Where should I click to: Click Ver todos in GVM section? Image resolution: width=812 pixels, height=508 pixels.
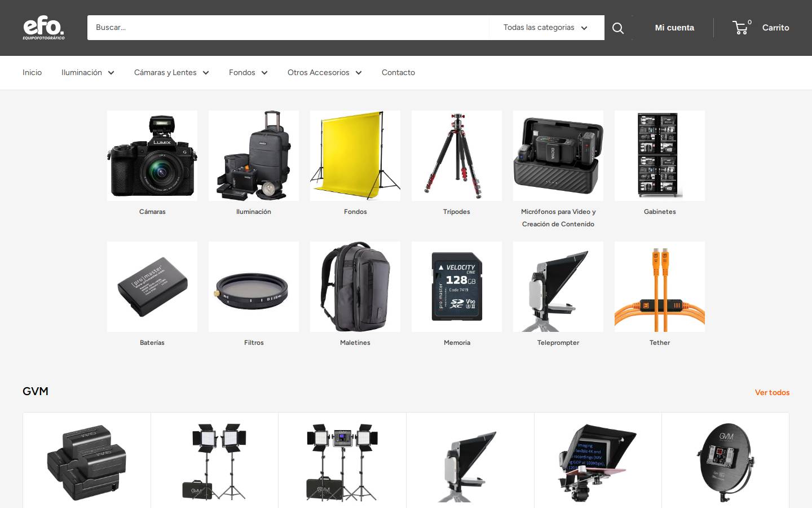772,392
